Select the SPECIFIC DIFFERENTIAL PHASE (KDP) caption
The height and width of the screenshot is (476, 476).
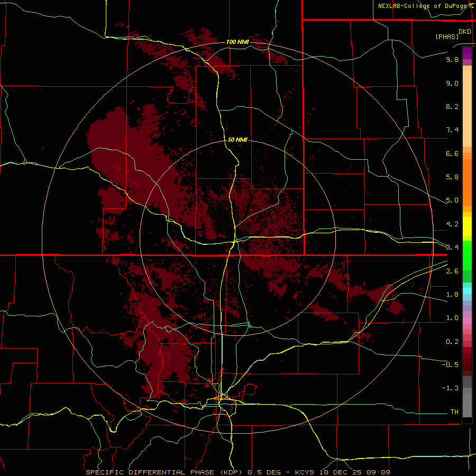coord(164,472)
